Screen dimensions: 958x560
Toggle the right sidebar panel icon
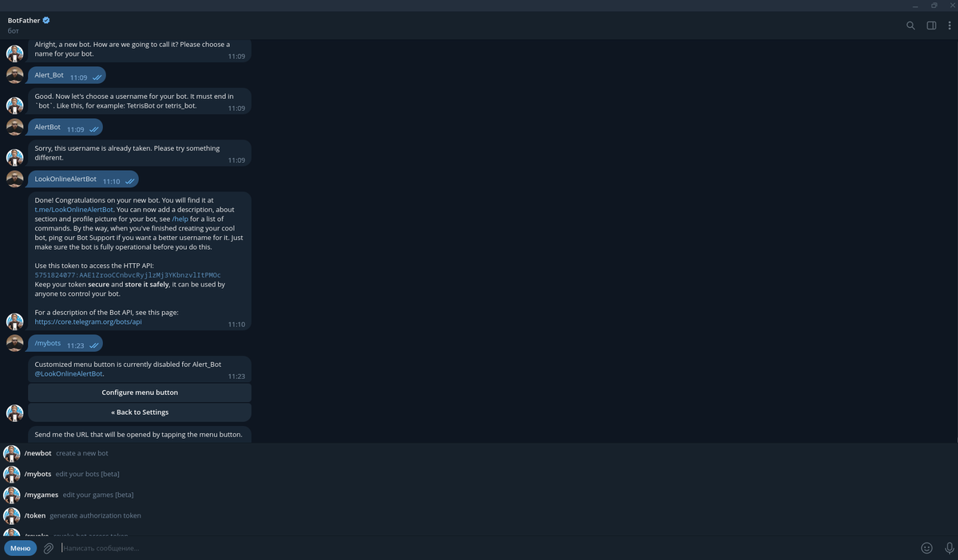pos(931,26)
